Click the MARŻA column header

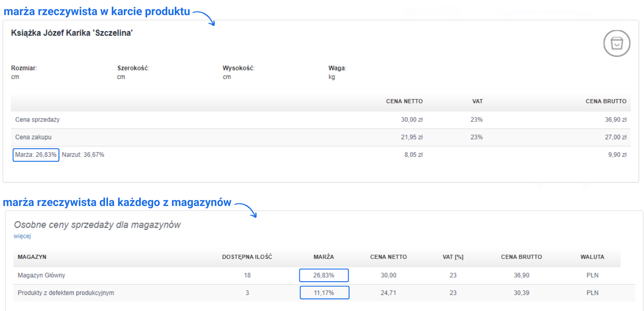323,257
